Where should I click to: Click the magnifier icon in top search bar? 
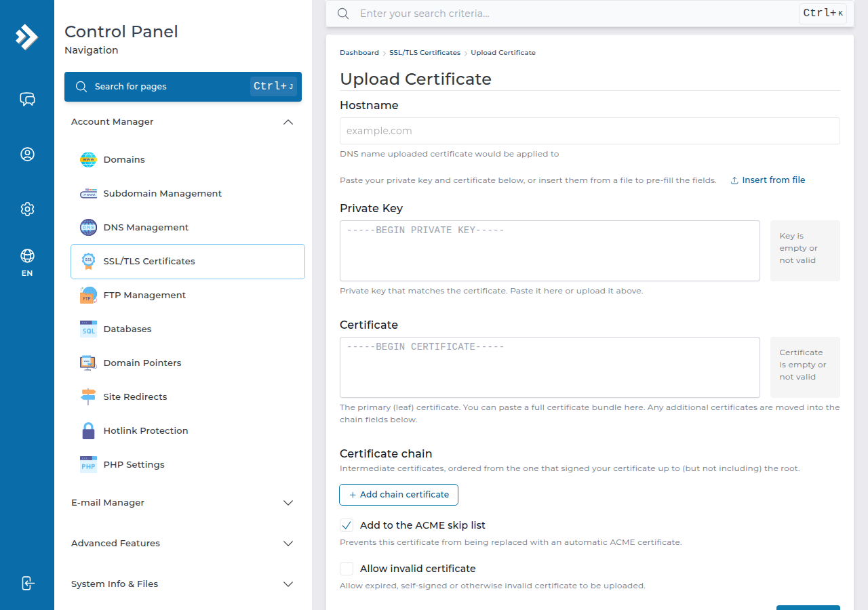(x=343, y=14)
